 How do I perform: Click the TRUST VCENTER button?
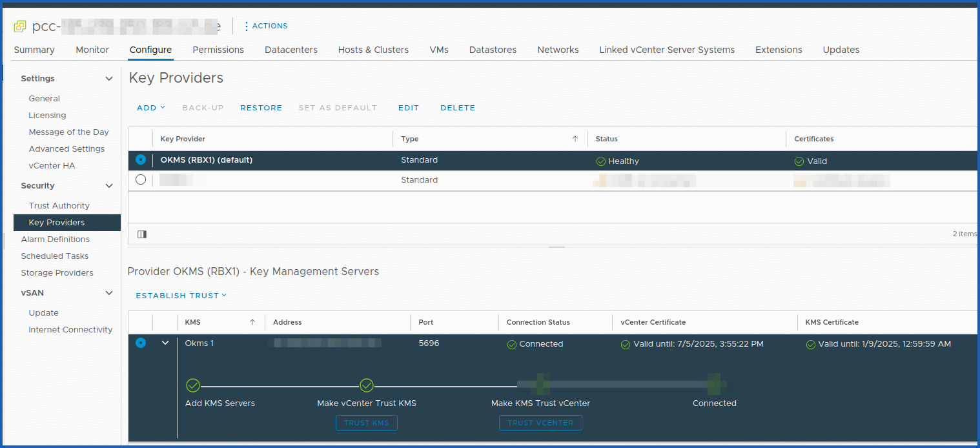tap(540, 423)
